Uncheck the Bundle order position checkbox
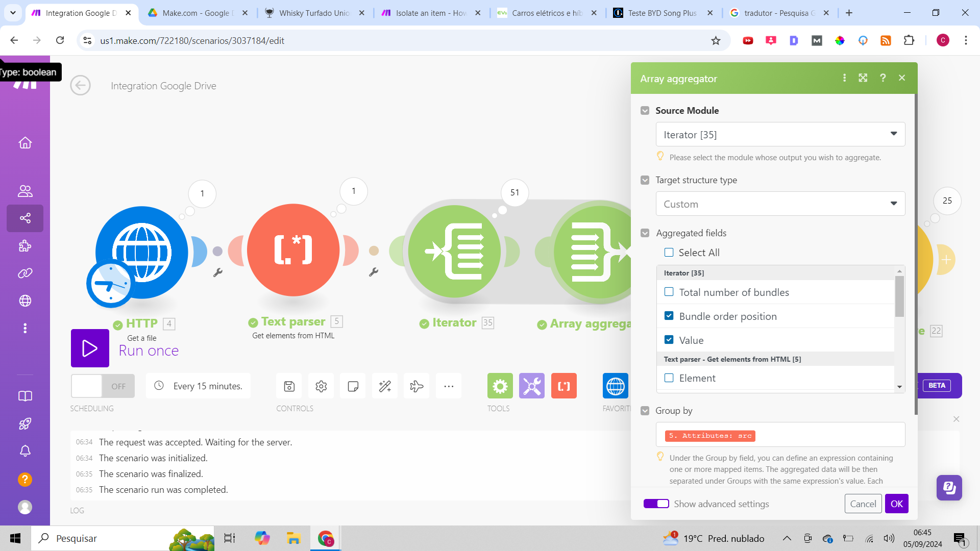Screen dimensions: 980x551 pos(669,316)
